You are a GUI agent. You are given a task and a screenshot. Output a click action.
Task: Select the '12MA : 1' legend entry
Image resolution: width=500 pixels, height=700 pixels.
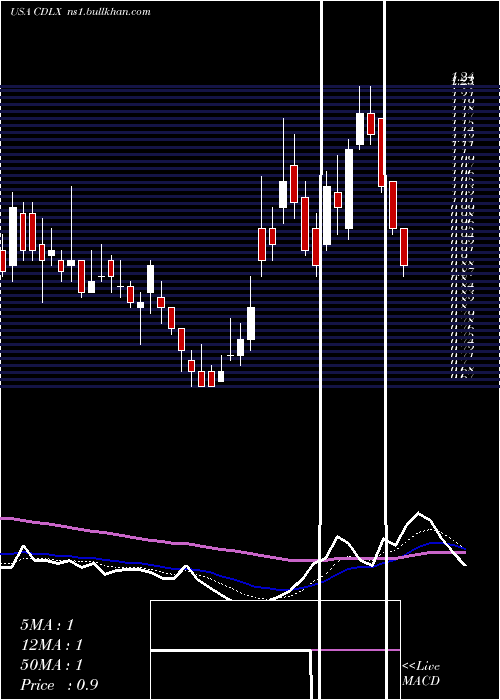pos(51,645)
